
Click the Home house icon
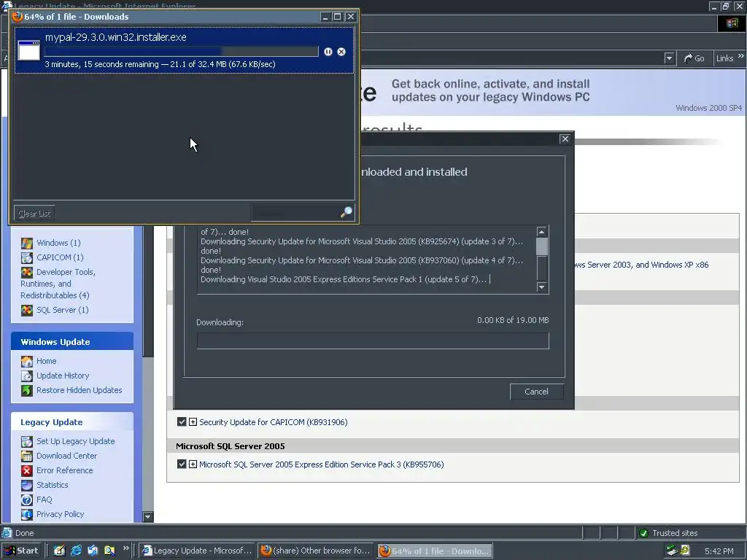(27, 361)
